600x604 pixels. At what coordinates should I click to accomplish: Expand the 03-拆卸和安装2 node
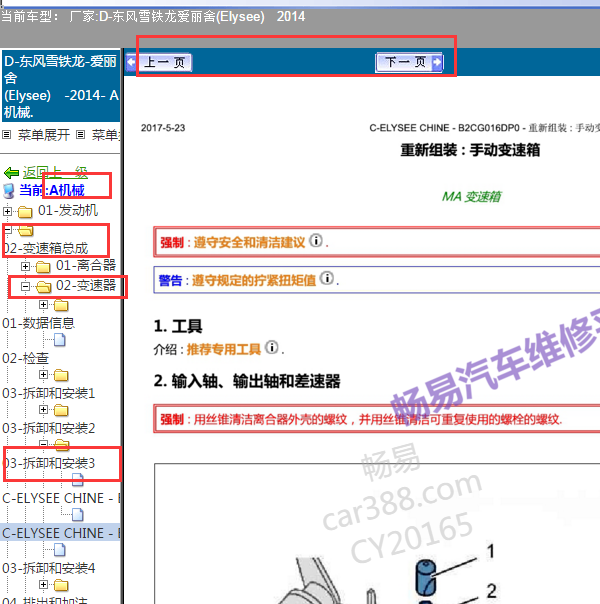44,409
